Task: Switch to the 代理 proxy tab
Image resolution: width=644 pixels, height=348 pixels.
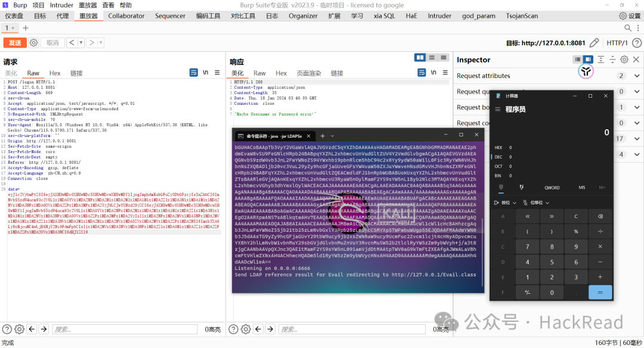Action: [x=63, y=16]
